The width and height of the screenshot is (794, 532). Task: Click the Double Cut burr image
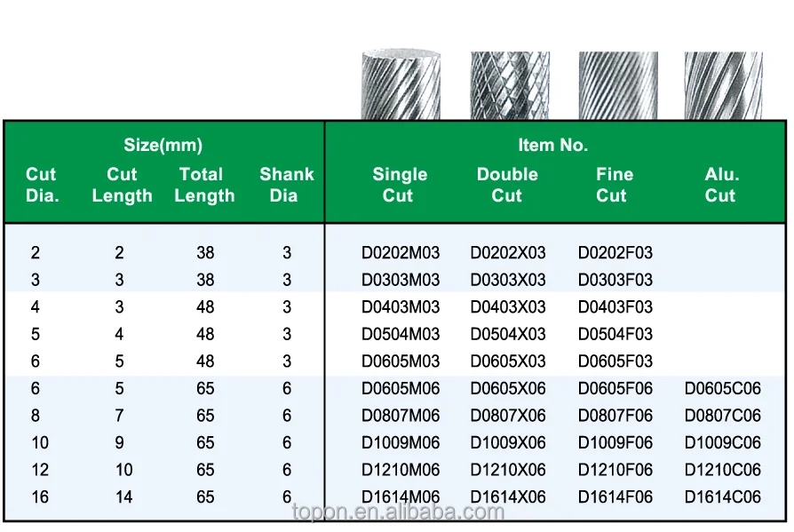[510, 85]
